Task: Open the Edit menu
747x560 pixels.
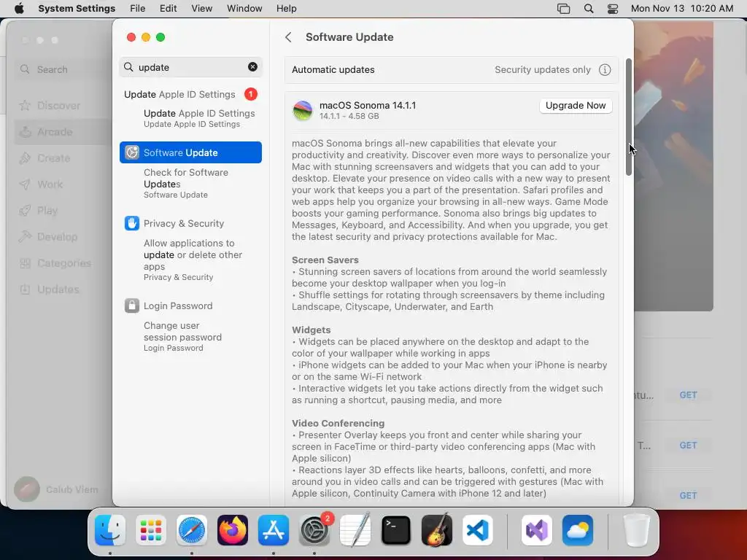Action: pyautogui.click(x=169, y=9)
